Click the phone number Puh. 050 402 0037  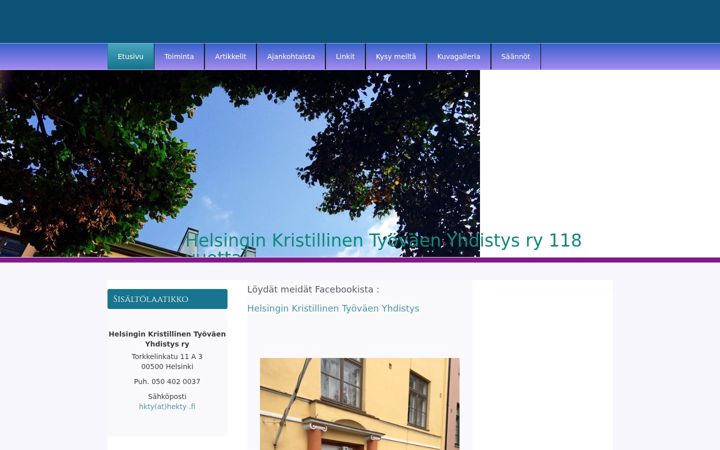point(167,382)
